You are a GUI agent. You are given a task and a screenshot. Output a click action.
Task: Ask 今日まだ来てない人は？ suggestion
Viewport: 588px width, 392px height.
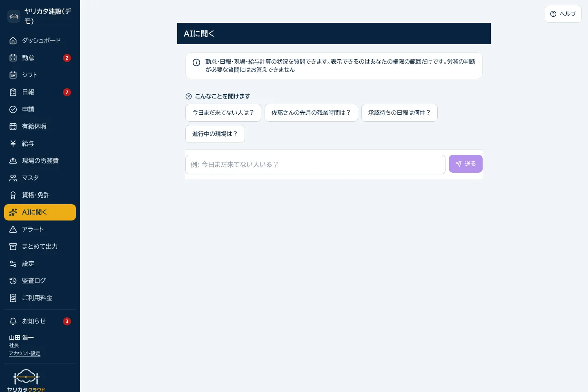223,113
